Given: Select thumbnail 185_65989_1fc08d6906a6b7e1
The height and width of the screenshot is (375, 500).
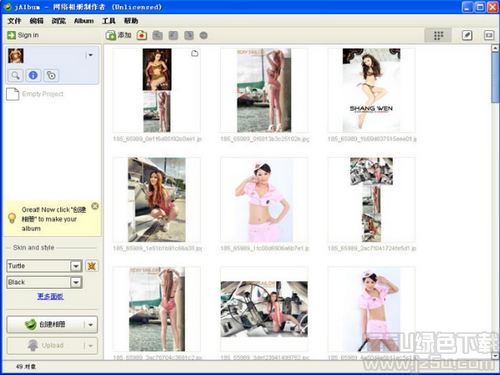Looking at the screenshot, I should (x=264, y=200).
